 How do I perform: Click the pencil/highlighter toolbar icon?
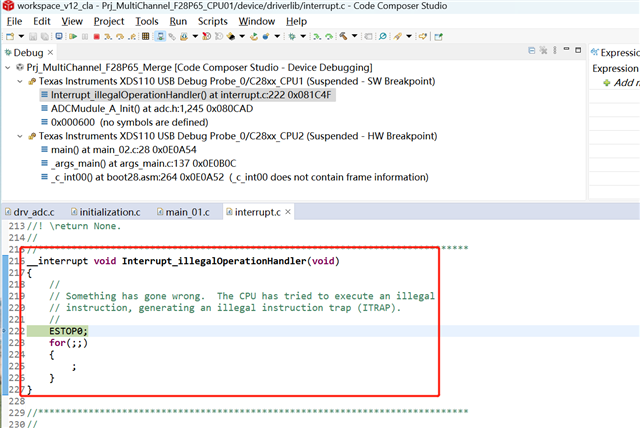pyautogui.click(x=397, y=36)
